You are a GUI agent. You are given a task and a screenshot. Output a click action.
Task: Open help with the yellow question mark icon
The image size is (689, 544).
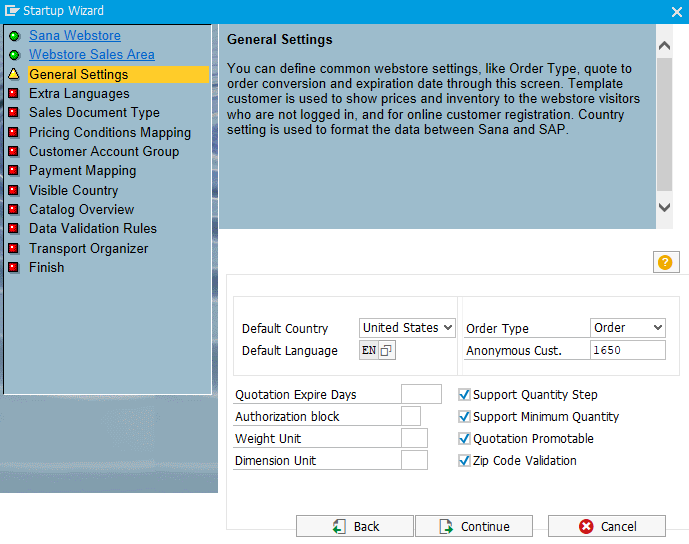point(665,262)
